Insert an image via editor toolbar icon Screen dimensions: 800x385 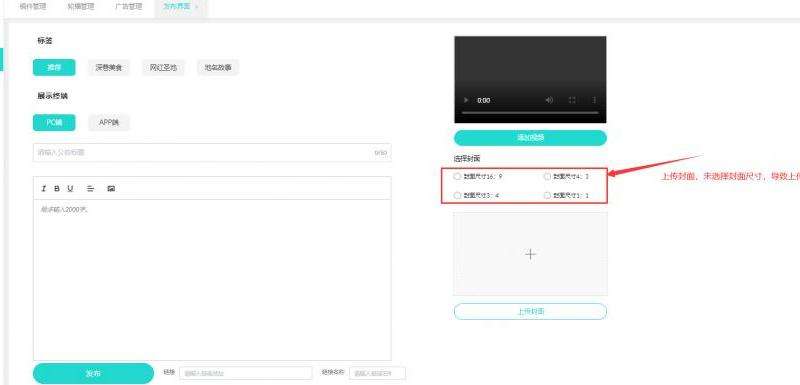click(x=111, y=189)
